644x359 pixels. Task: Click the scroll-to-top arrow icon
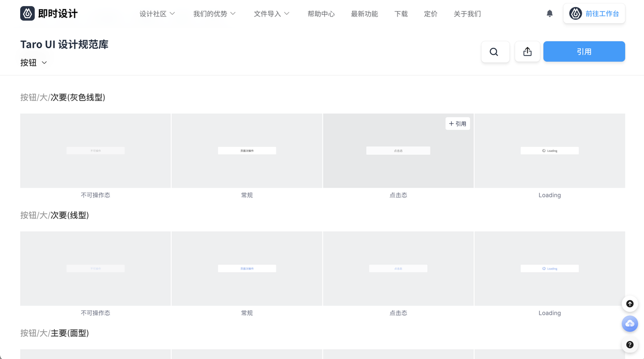coord(629,304)
